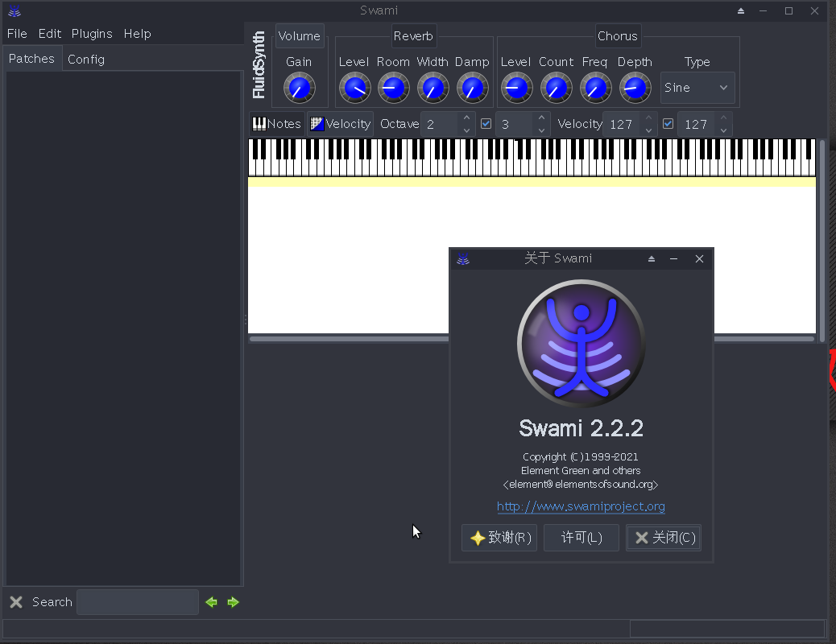Go to next search result arrow
The image size is (836, 644).
[x=233, y=602]
